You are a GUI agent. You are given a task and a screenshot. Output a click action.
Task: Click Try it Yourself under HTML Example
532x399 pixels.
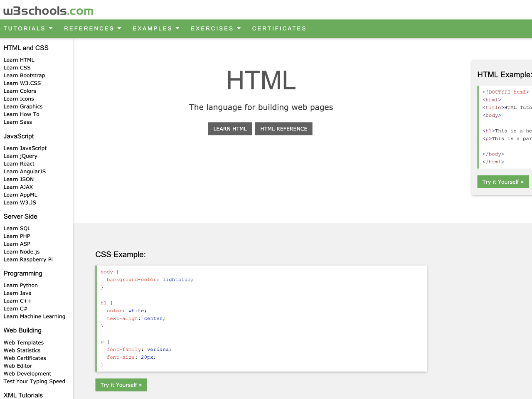tap(503, 182)
